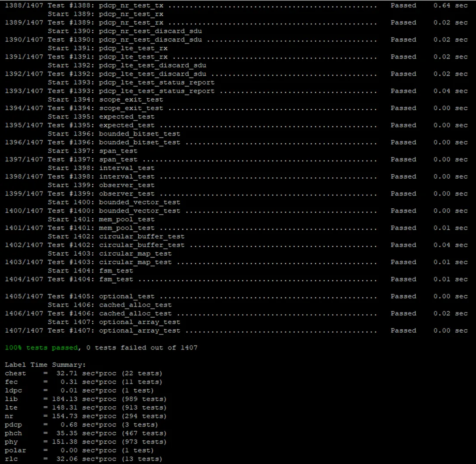This screenshot has width=476, height=464.
Task: Select the "Test #1399:" label
Action: pos(71,194)
